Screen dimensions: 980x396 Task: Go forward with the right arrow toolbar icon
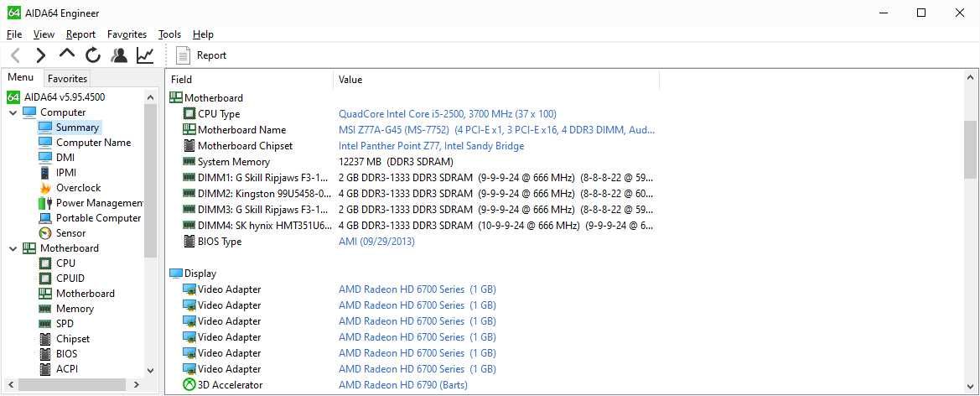tap(40, 55)
